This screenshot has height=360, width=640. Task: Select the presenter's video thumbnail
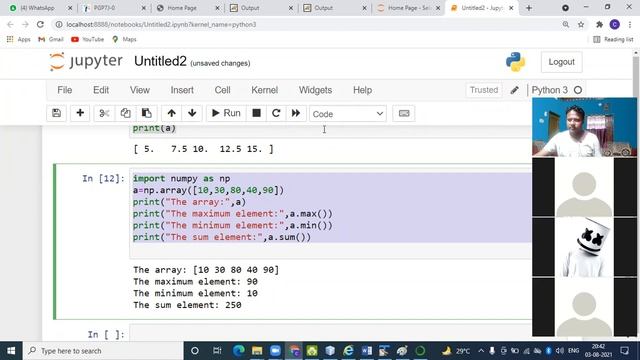click(584, 127)
